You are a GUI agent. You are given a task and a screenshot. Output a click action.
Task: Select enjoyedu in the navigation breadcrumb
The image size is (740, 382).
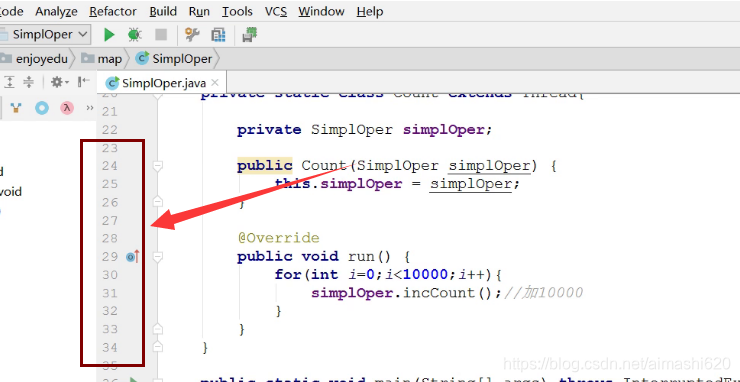pos(42,59)
